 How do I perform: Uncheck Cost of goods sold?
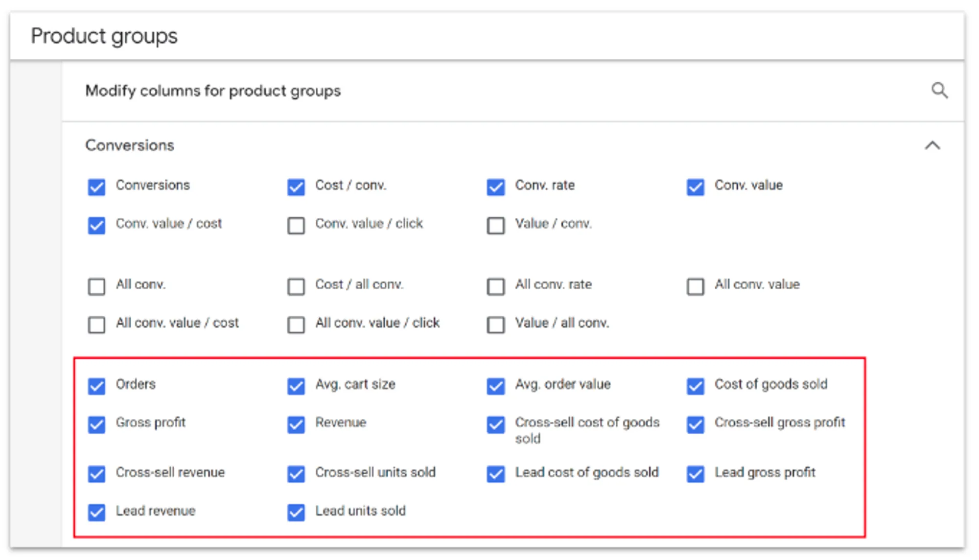pos(696,386)
